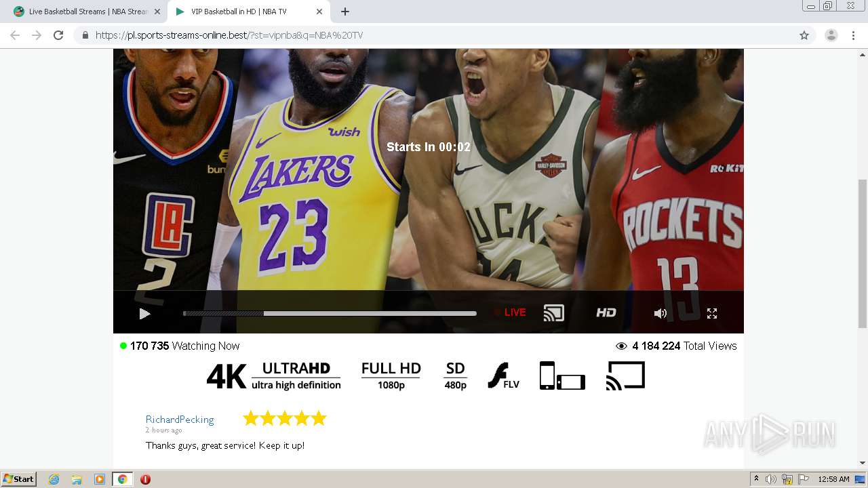The image size is (868, 488).
Task: Open the Windows Start menu
Action: [x=19, y=479]
